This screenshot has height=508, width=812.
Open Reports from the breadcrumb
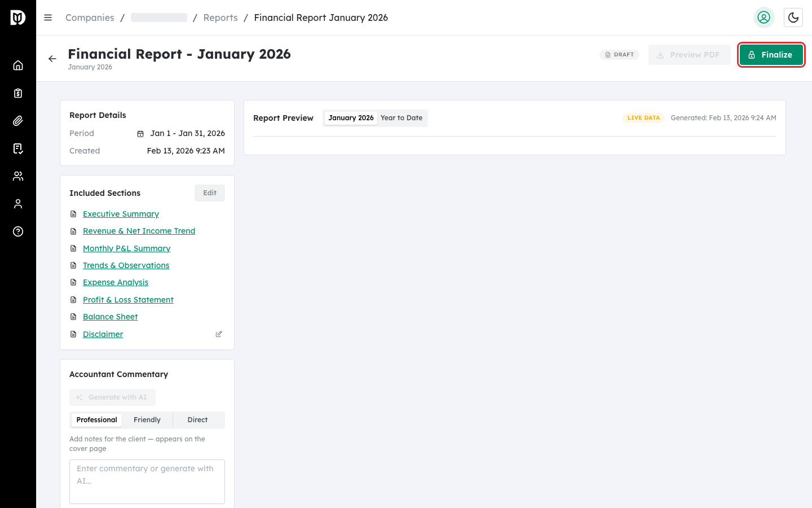coord(220,17)
